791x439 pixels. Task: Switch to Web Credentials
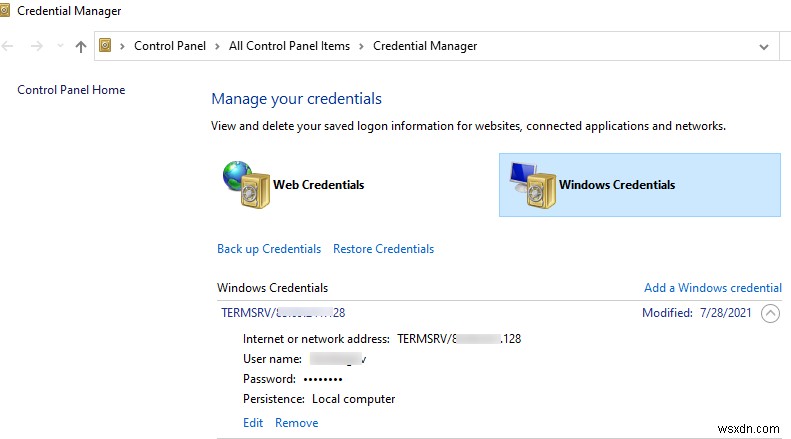click(318, 185)
